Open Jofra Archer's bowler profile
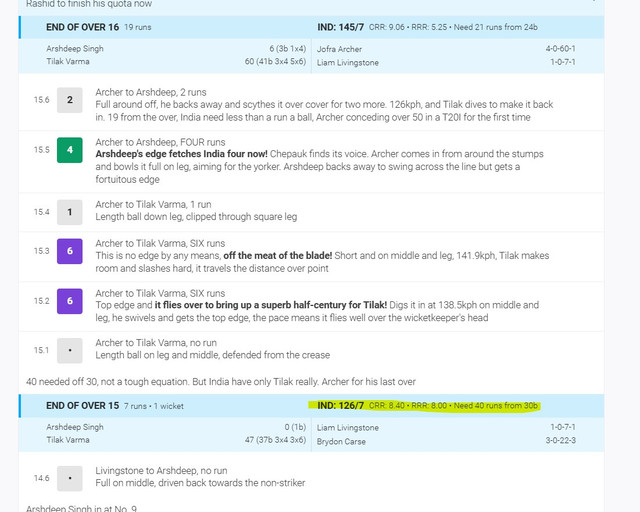The height and width of the screenshot is (512, 640). [341, 48]
